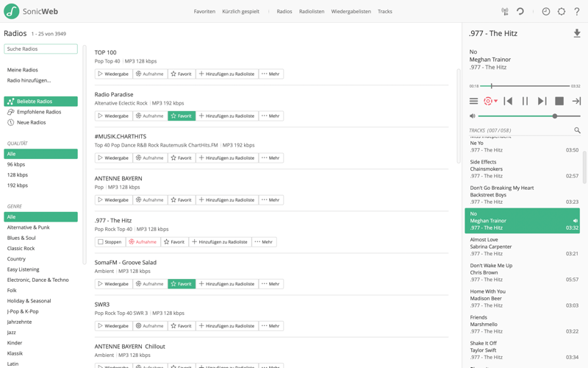The height and width of the screenshot is (368, 588).
Task: Open Mehr menu for .977 - The Hitz
Action: [x=264, y=242]
